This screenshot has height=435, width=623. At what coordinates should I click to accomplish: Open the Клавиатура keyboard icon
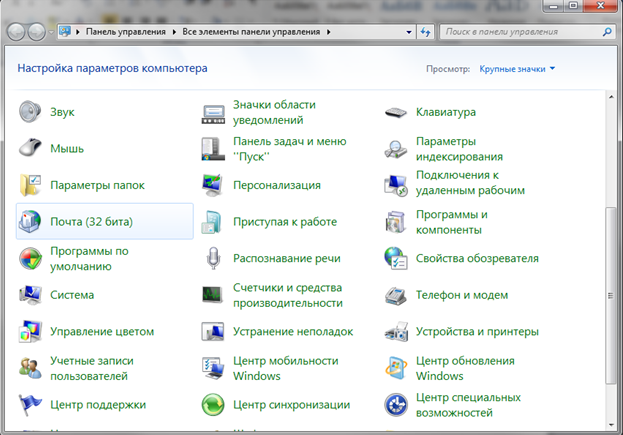[x=398, y=112]
